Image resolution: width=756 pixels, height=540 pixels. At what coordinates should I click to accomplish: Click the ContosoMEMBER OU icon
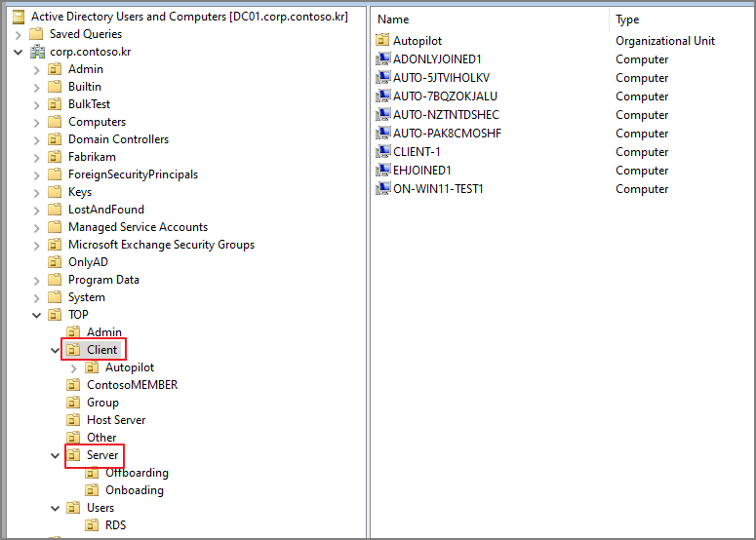click(x=73, y=385)
